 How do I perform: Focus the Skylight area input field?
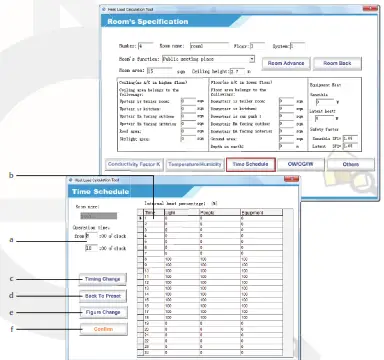188,139
